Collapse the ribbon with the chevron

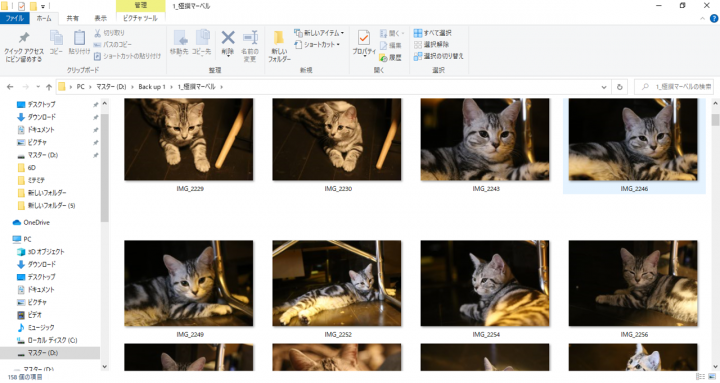702,19
